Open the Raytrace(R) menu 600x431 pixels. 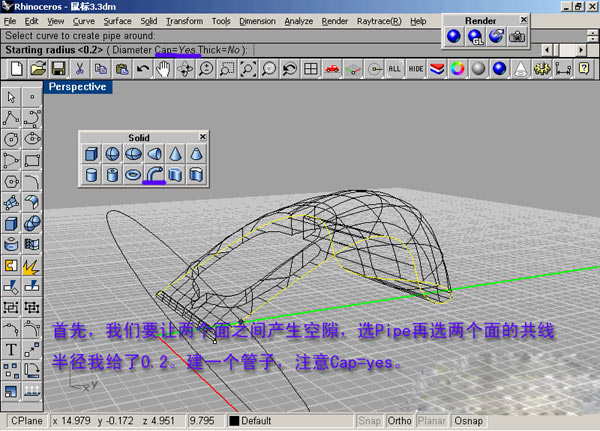379,21
